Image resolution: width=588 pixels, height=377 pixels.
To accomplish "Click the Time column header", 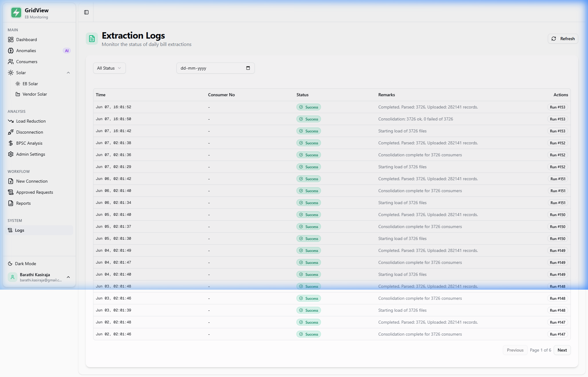I will [x=100, y=95].
